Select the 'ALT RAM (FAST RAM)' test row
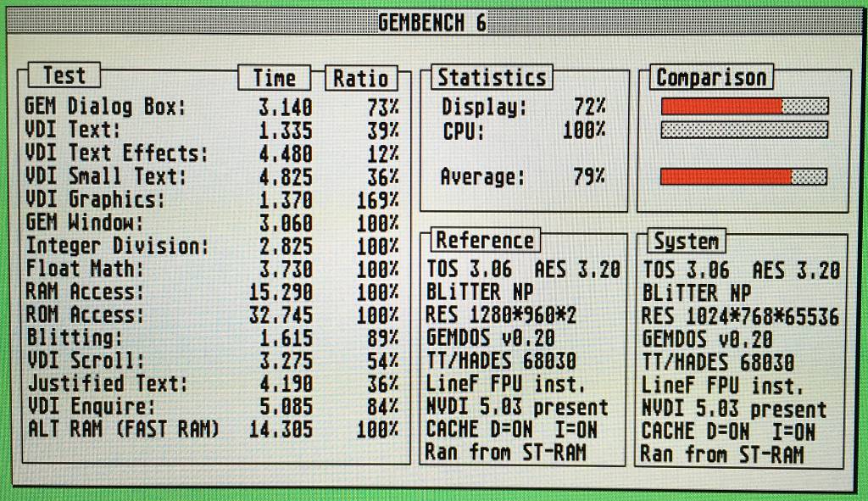868x501 pixels. (212, 429)
